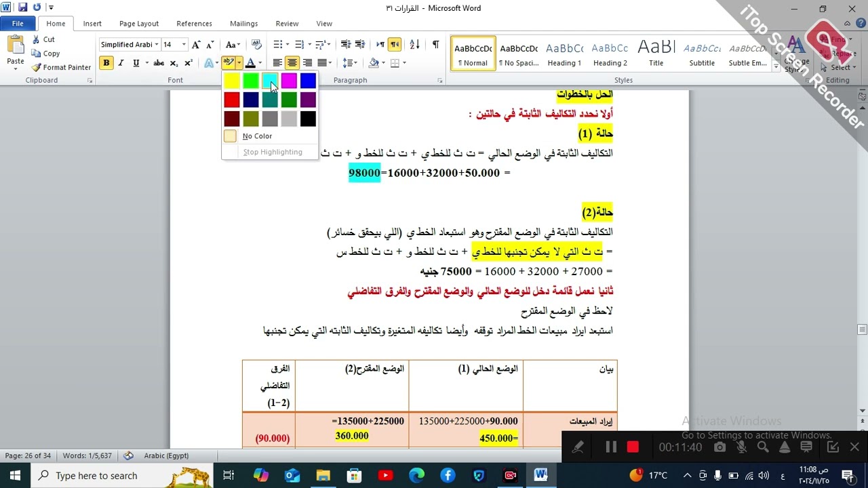Toggle Subscript formatting
This screenshot has height=488, width=868.
[x=174, y=63]
